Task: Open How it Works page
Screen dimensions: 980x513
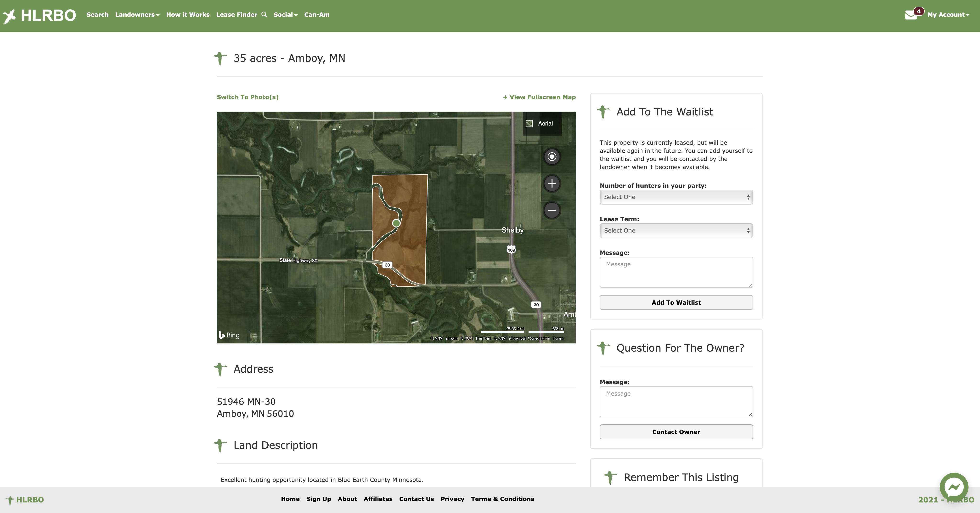Action: coord(188,14)
